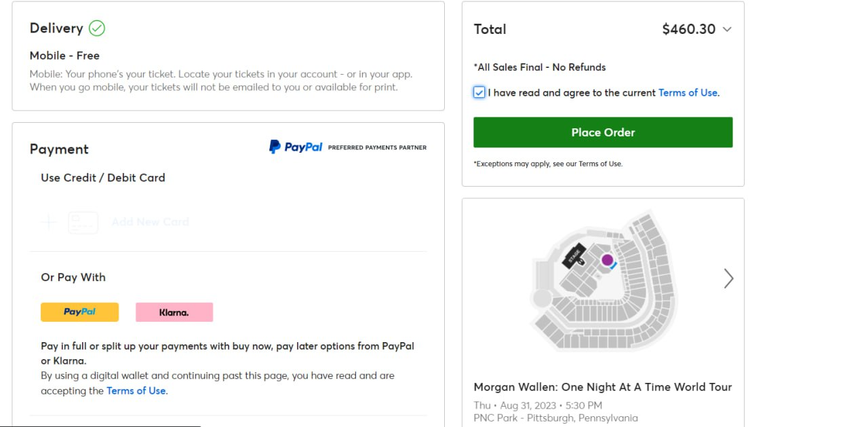This screenshot has height=427, width=868.
Task: Open Terms of Use link under digital wallet text
Action: [x=136, y=391]
